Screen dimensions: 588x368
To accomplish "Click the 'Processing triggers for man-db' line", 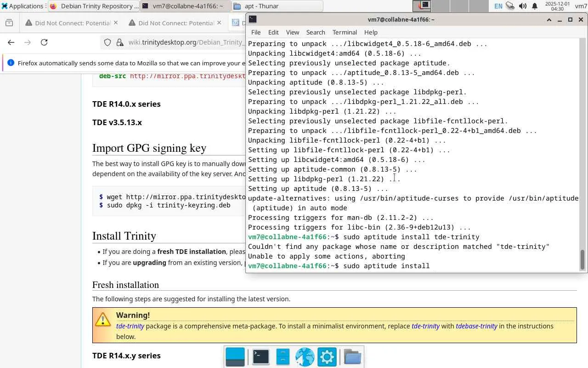I will [x=341, y=218].
